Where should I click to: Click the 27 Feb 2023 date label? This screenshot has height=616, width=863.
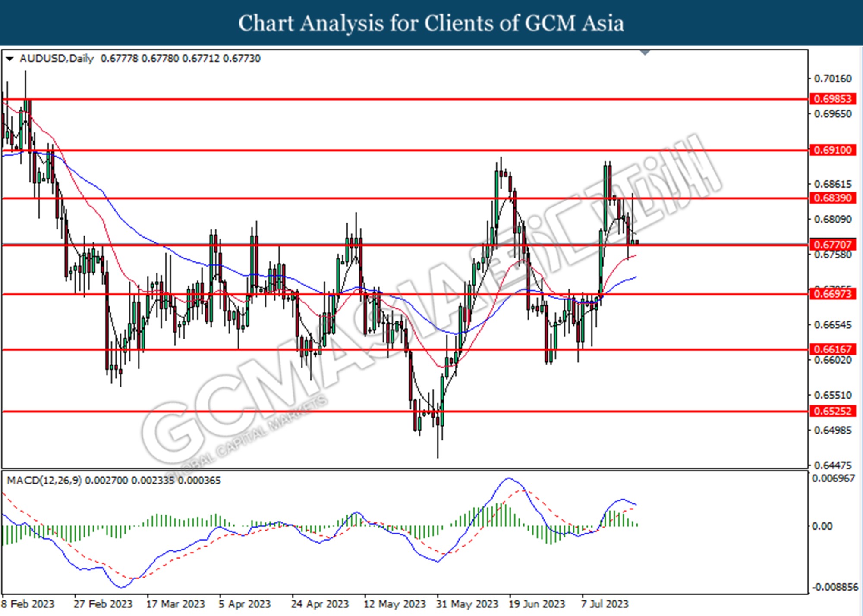point(103,603)
